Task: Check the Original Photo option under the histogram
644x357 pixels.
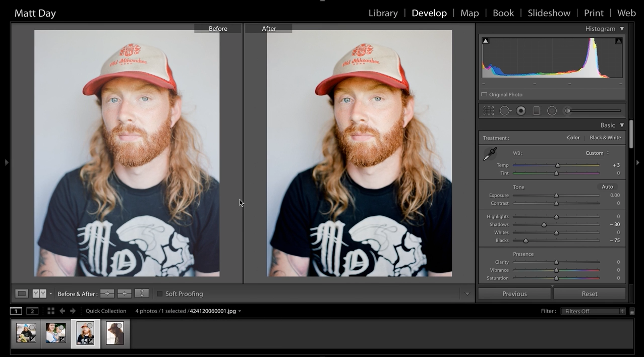Action: tap(484, 94)
